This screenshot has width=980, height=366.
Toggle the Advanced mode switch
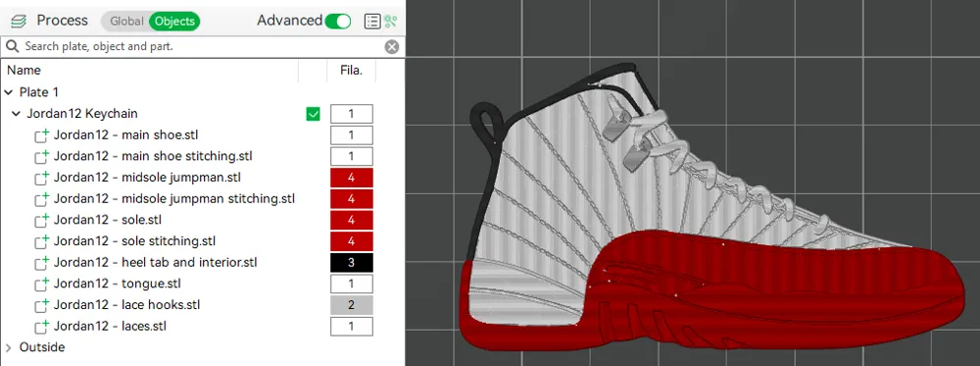pos(338,22)
